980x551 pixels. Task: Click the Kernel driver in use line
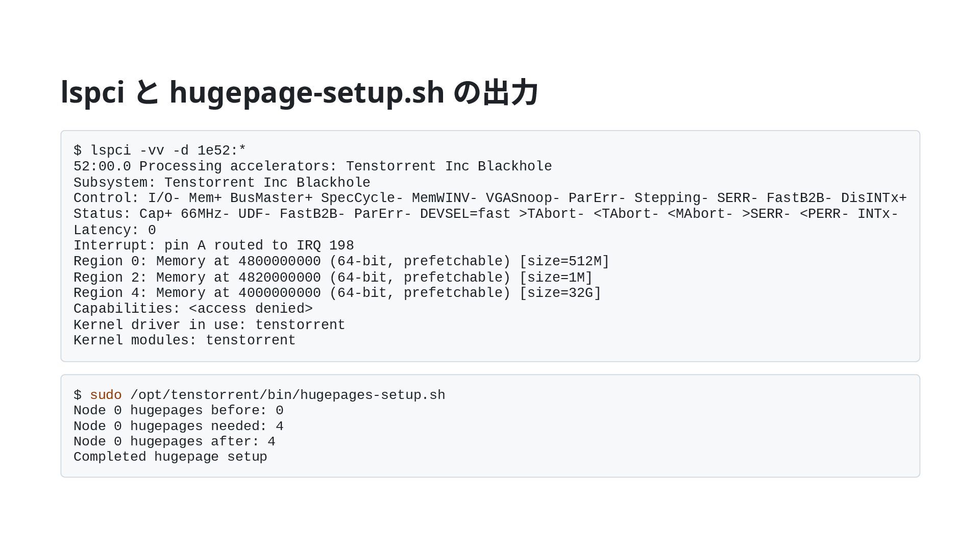[x=209, y=325]
